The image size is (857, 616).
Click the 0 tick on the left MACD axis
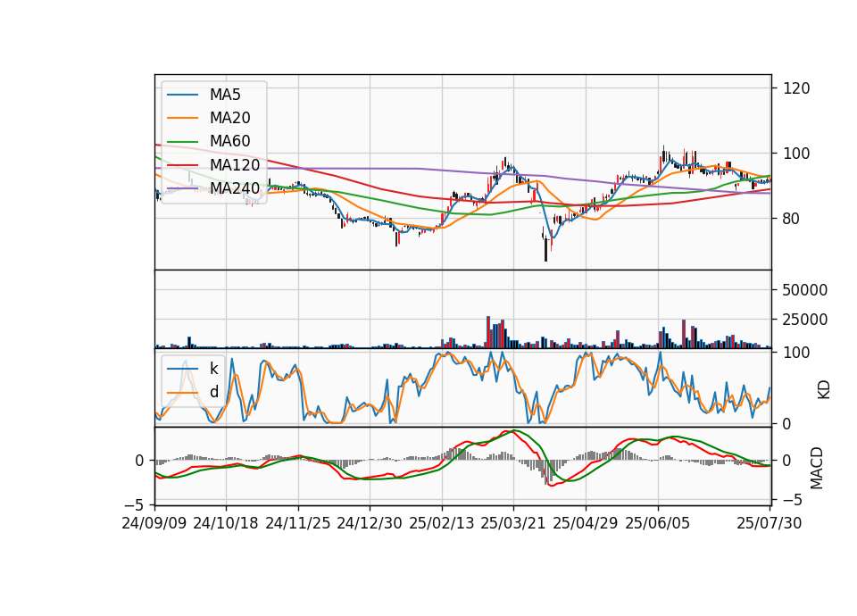click(139, 461)
